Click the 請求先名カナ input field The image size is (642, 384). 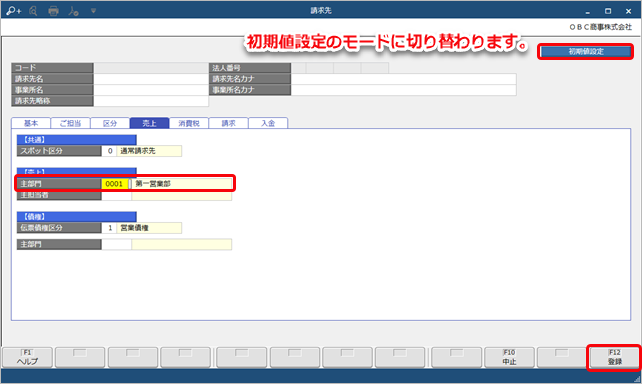(403, 79)
